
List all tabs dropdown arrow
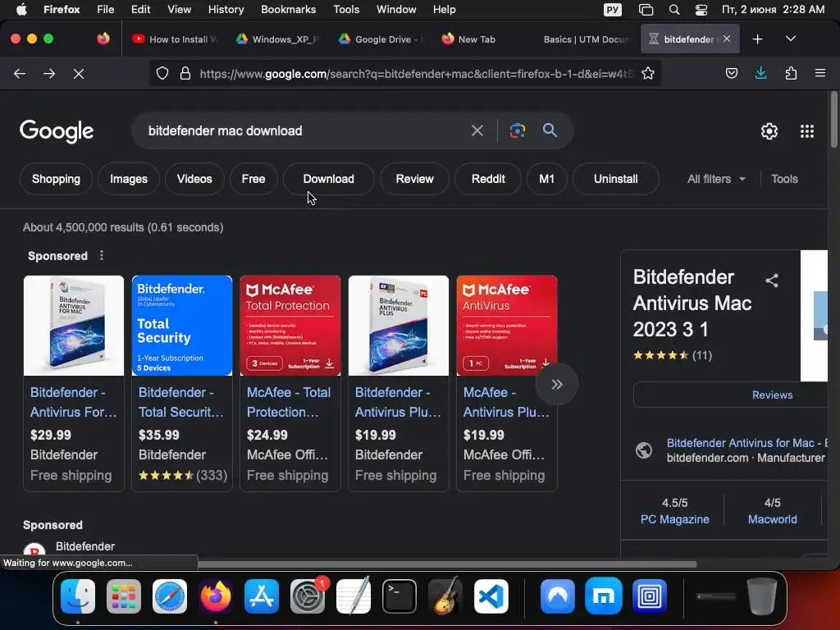coord(790,39)
